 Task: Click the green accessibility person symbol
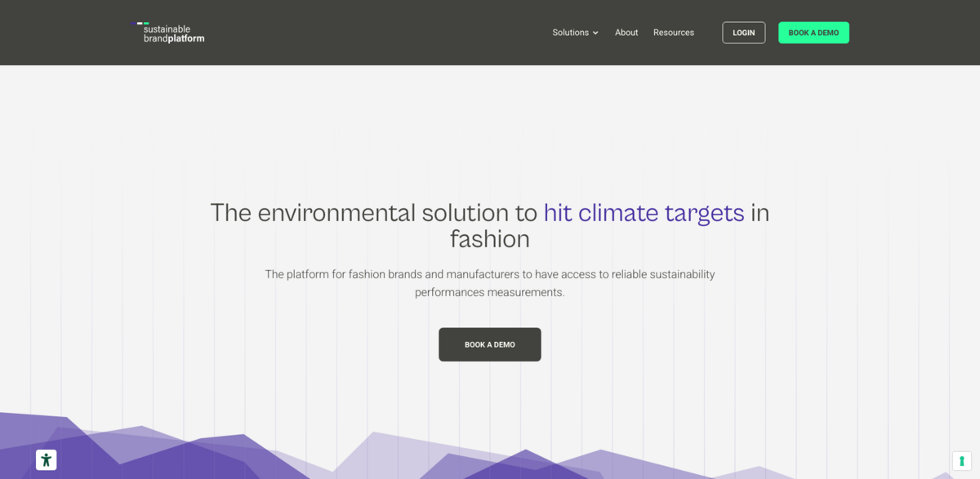pyautogui.click(x=47, y=459)
